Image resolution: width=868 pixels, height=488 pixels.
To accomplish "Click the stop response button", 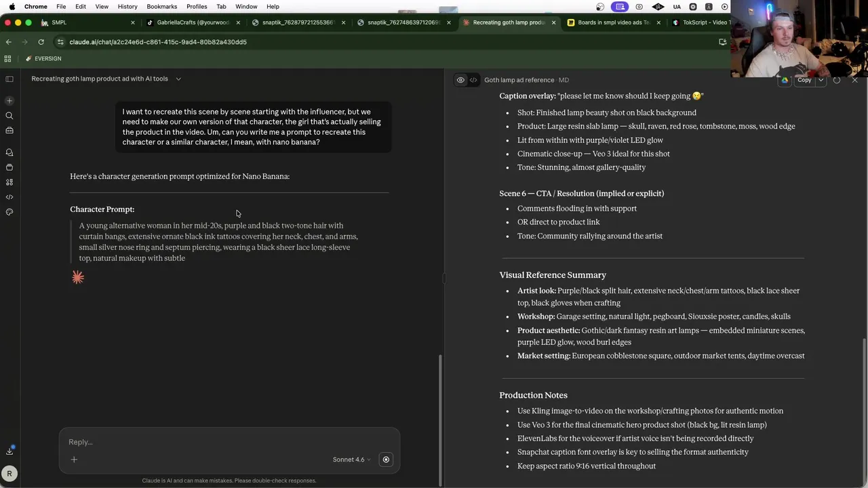I will click(386, 460).
